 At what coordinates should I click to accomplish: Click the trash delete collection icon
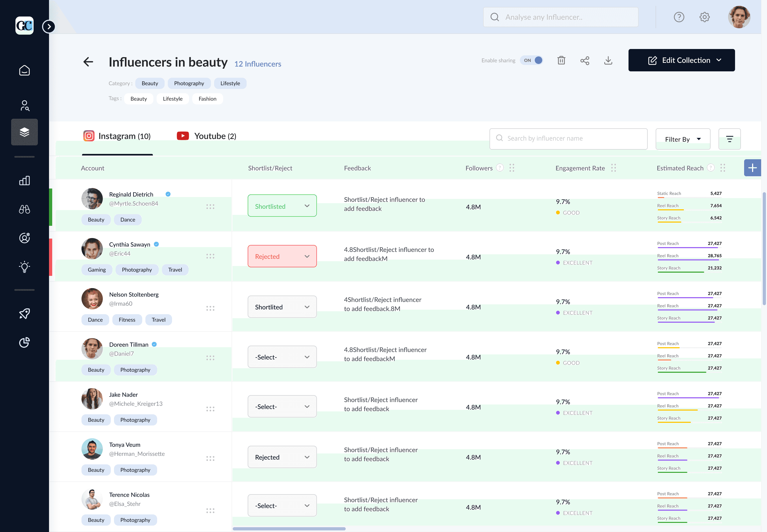point(561,60)
